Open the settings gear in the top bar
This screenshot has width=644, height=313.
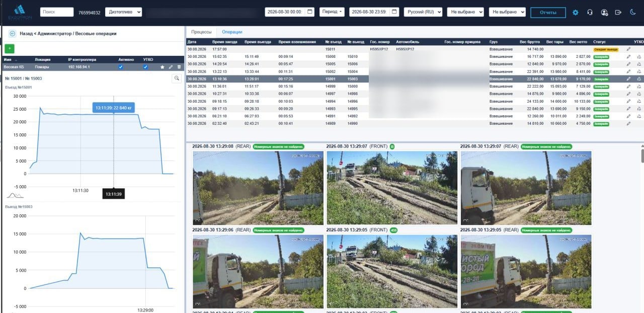(x=576, y=12)
